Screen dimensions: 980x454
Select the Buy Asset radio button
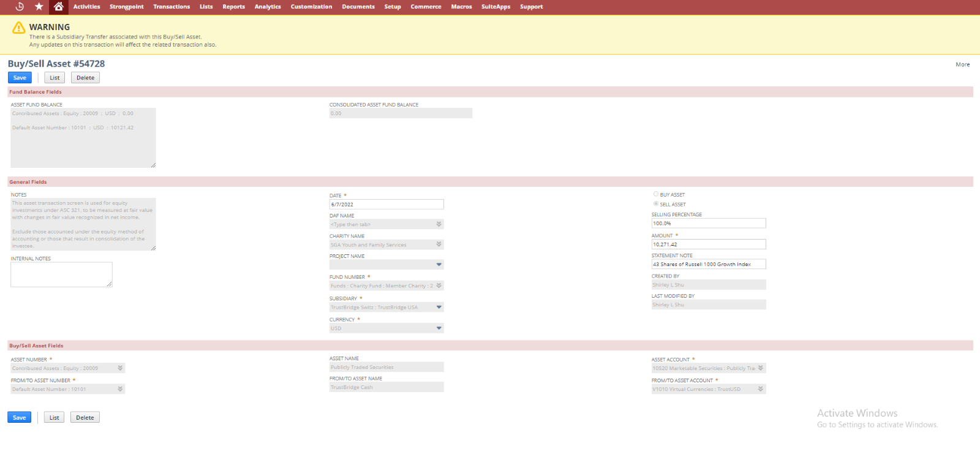pos(656,194)
